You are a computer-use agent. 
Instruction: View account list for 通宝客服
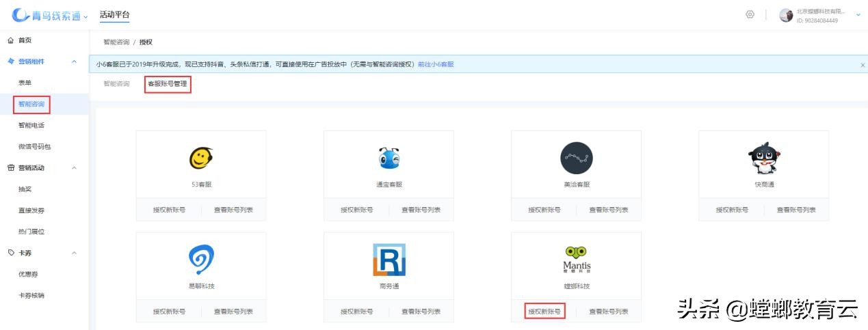[421, 210]
